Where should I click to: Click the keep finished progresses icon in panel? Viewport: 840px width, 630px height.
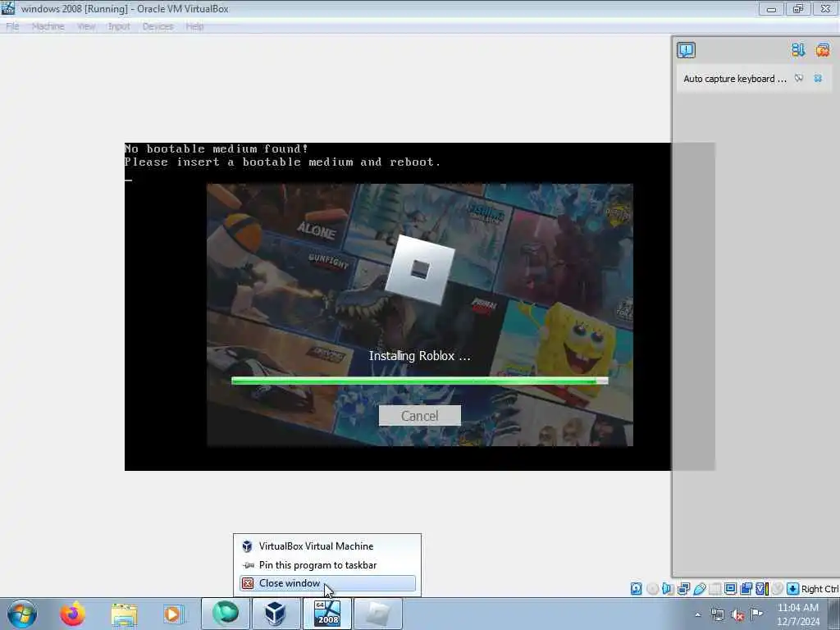(798, 50)
